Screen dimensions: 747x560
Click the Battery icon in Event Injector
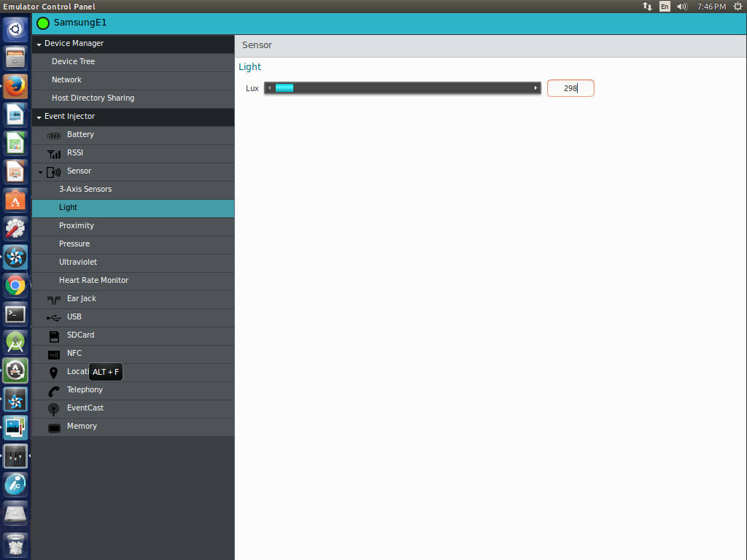tap(54, 135)
